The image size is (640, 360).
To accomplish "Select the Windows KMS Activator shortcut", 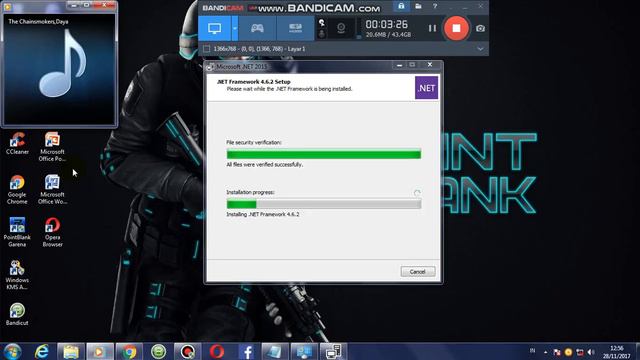I will [x=17, y=276].
